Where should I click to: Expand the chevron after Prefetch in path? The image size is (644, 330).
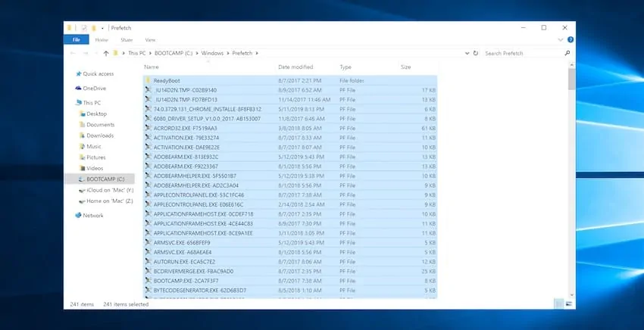[257, 53]
